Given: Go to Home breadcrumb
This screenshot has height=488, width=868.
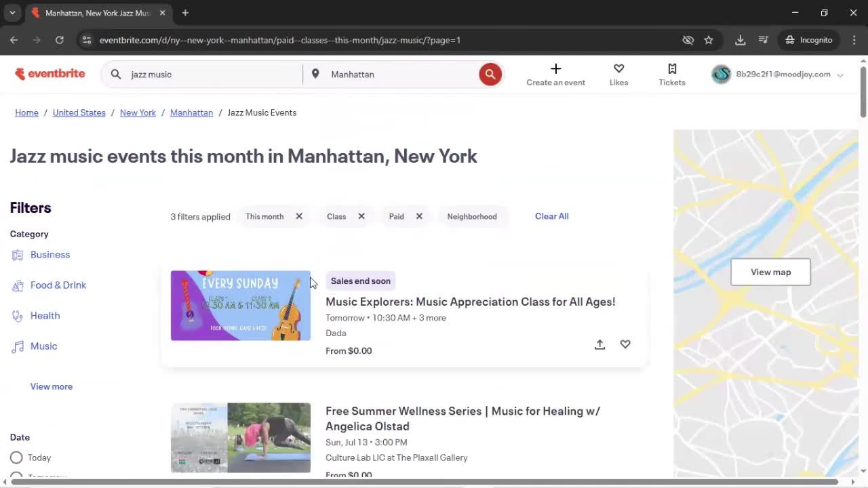Looking at the screenshot, I should click(27, 113).
